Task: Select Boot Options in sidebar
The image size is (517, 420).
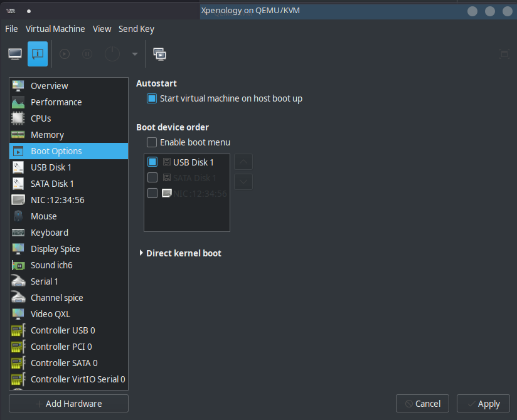Action: coord(68,151)
